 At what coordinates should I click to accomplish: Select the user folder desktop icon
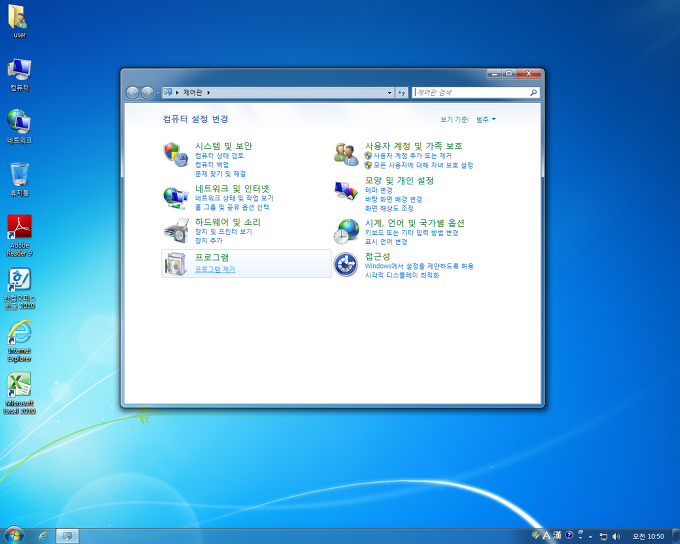pos(19,22)
